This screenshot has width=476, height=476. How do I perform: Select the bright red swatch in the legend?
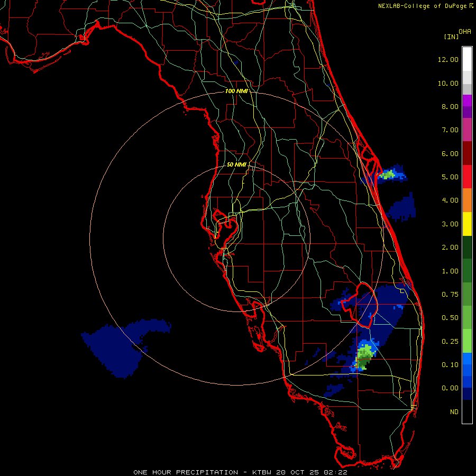(467, 177)
